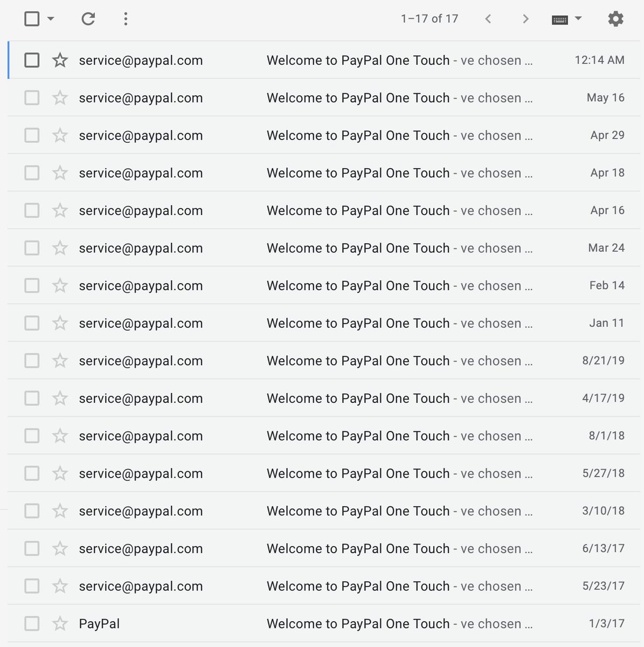The height and width of the screenshot is (647, 644).
Task: Click sender service@paypal.com on 5/23/17 row
Action: [141, 586]
